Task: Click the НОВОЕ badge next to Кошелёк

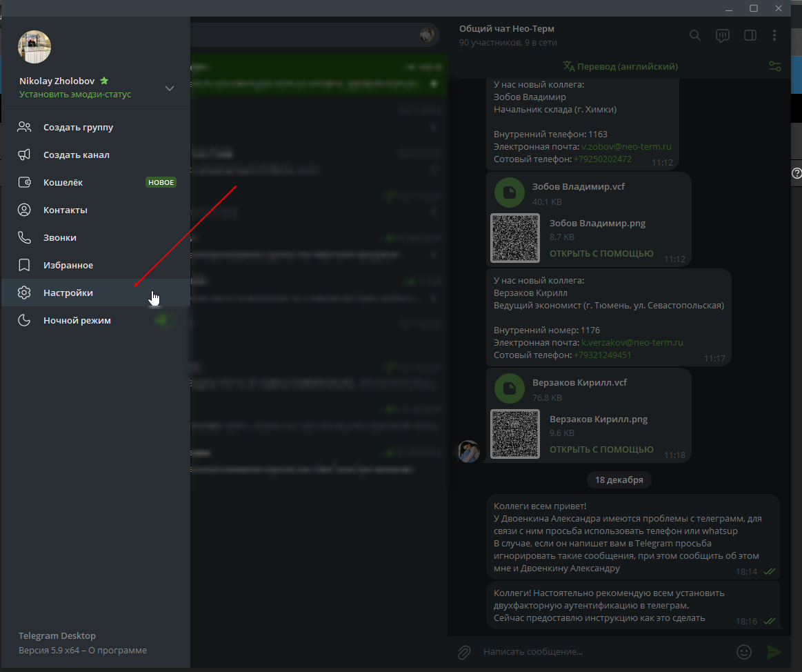Action: point(161,183)
